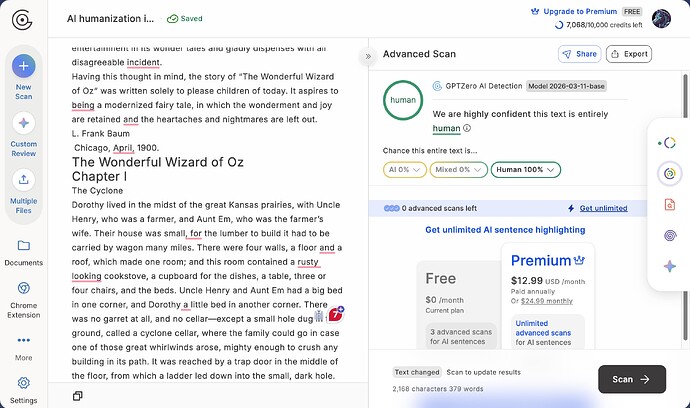This screenshot has height=408, width=690.
Task: Click the results panel scrollbar
Action: tap(685, 207)
